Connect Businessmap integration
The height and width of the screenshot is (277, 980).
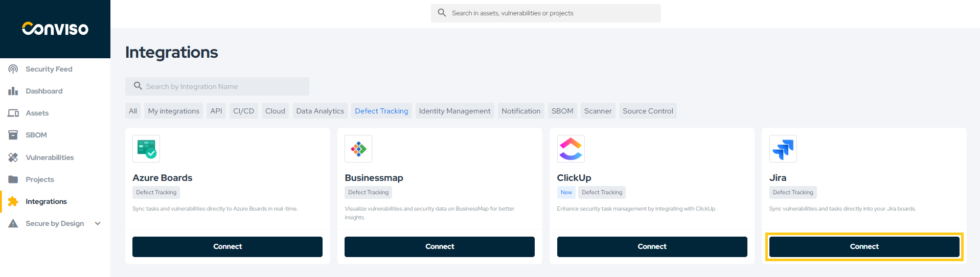(x=440, y=247)
